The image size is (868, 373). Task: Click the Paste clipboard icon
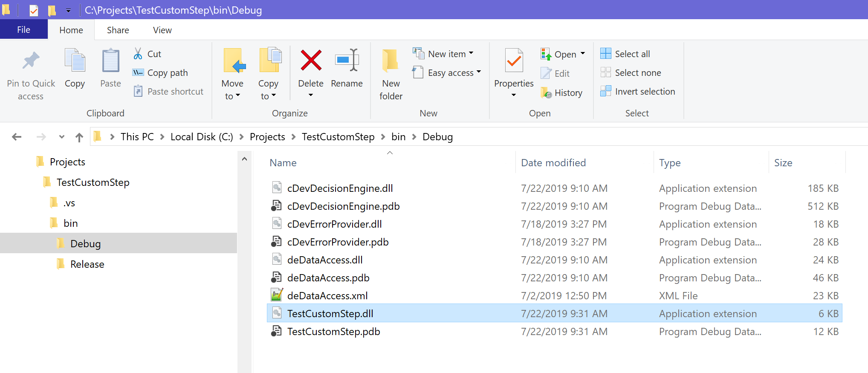pyautogui.click(x=110, y=60)
